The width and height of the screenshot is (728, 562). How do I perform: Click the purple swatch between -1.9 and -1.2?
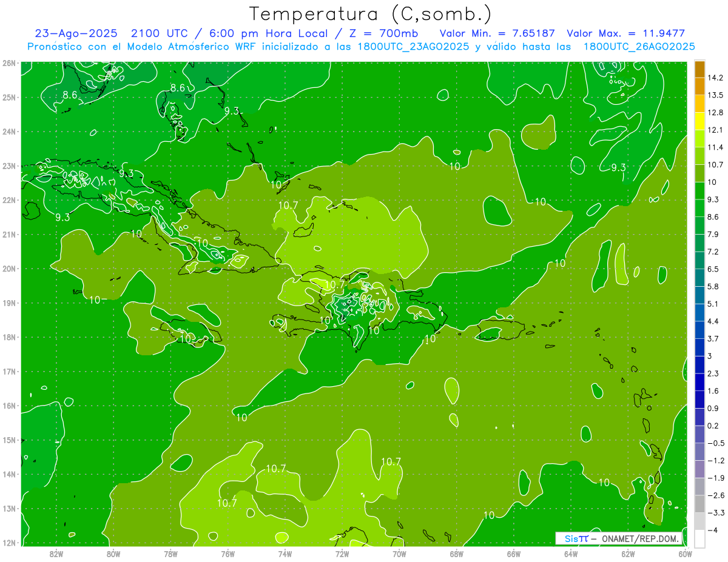click(699, 469)
